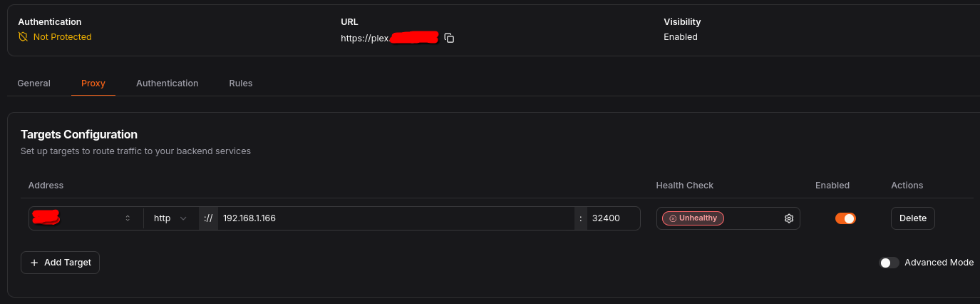This screenshot has height=304, width=980.
Task: Click the Not Protected status text
Action: coord(62,37)
